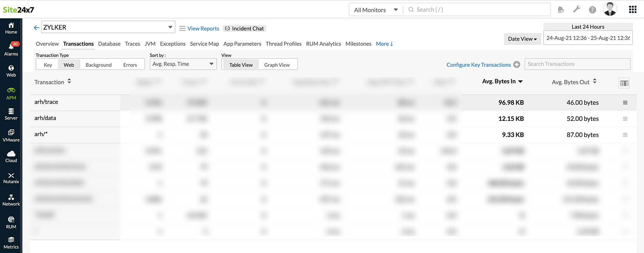The image size is (644, 253).
Task: Switch to the Database tab
Action: [x=109, y=44]
